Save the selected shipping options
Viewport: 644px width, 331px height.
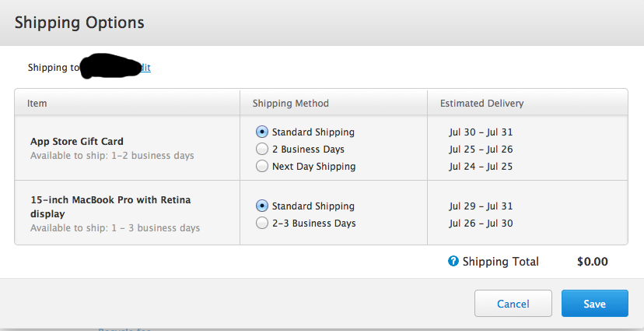(x=595, y=304)
